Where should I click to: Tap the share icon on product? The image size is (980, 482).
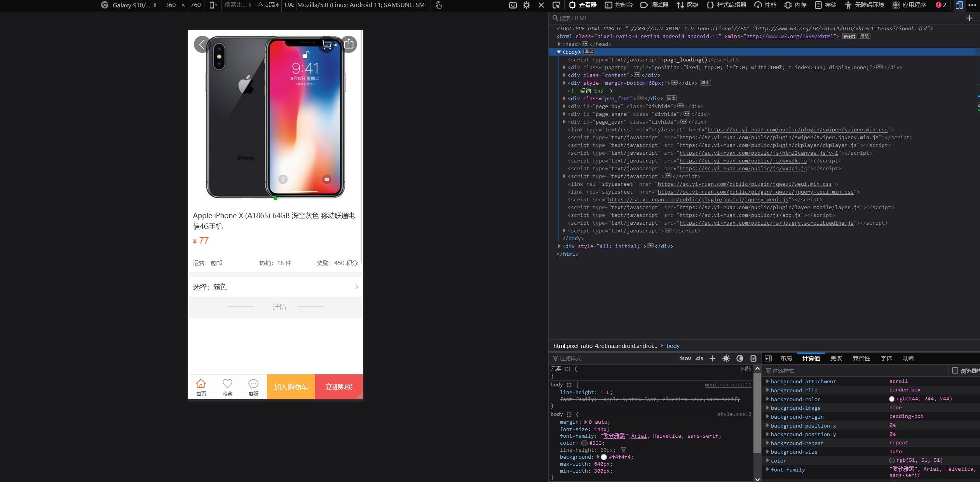(x=349, y=44)
